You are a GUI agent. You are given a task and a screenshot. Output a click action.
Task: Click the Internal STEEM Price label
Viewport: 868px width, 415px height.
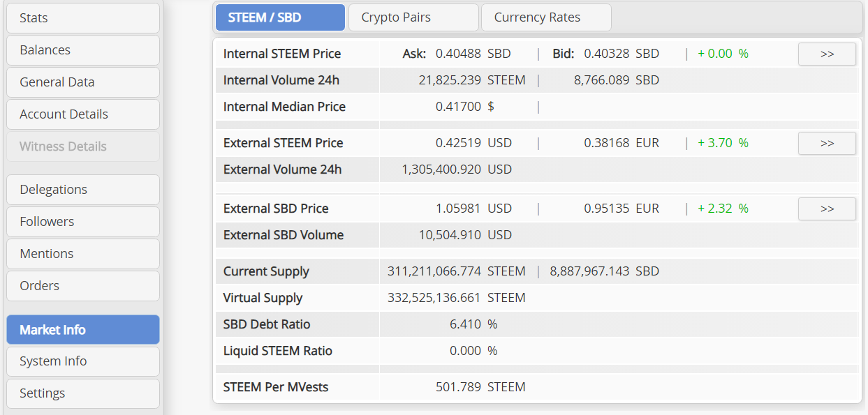[282, 54]
